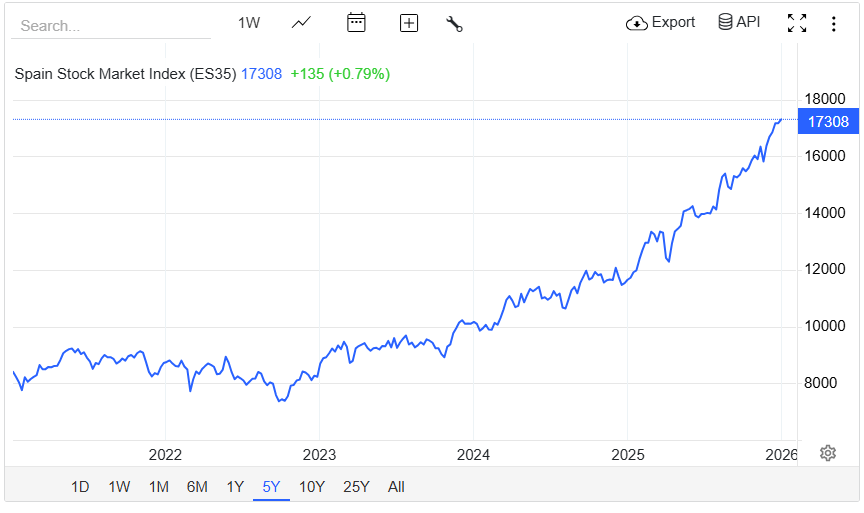Image resolution: width=864 pixels, height=513 pixels.
Task: Open the 1W interval dropdown
Action: click(249, 23)
